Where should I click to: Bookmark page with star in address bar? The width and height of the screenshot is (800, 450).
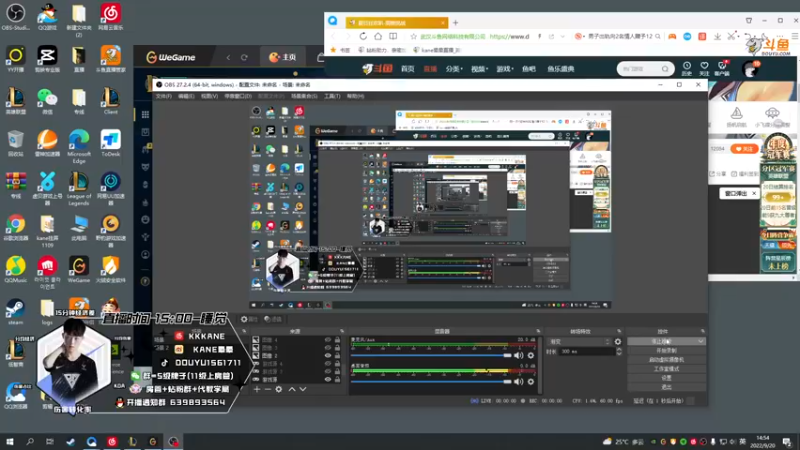(414, 36)
